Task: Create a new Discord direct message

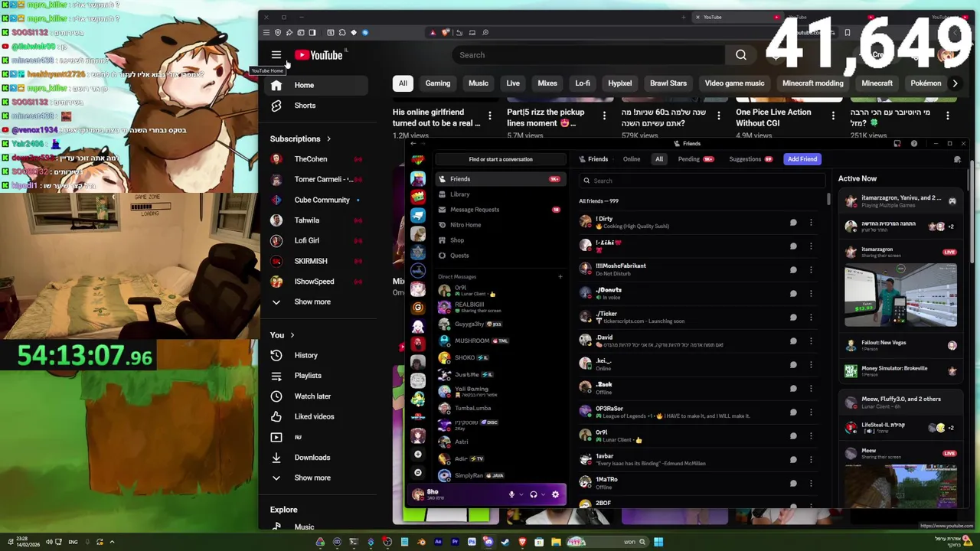Action: (x=560, y=276)
